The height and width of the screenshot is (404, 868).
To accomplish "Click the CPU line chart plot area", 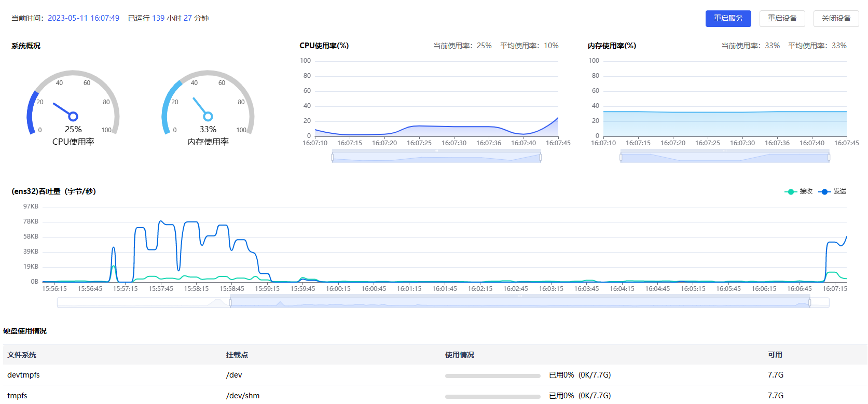I will 437,99.
